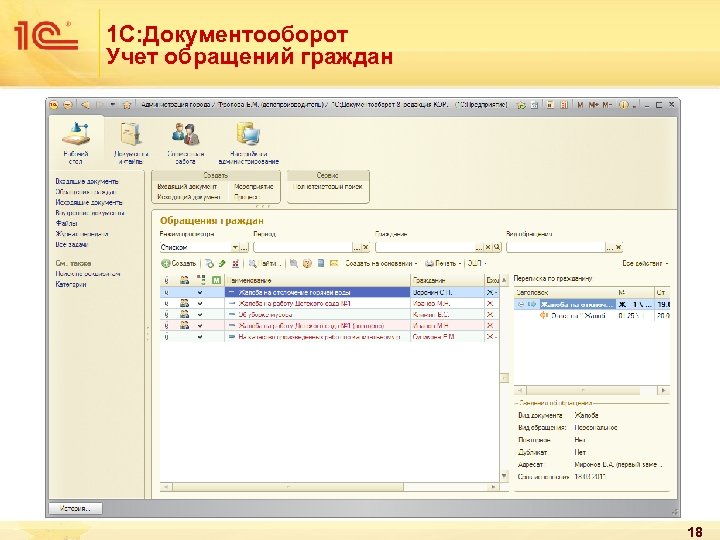This screenshot has height=540, width=720.
Task: Clear the Гражданин field with X
Action: 488,248
